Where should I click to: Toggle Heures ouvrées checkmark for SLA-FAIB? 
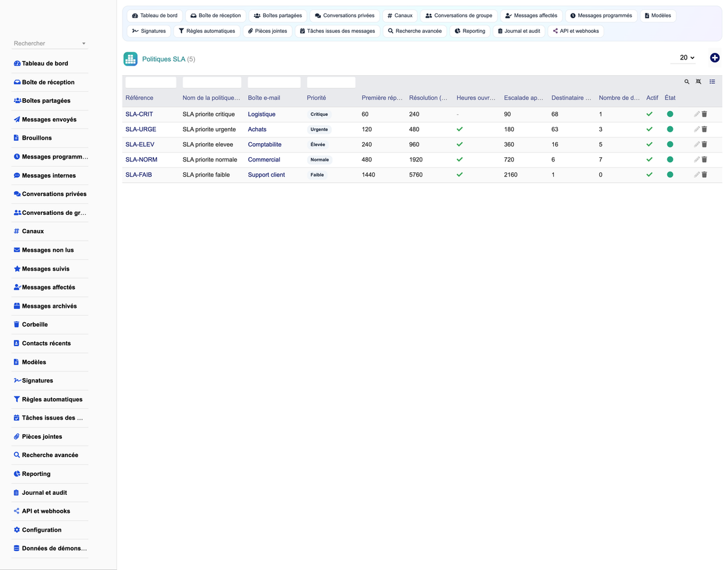click(460, 175)
